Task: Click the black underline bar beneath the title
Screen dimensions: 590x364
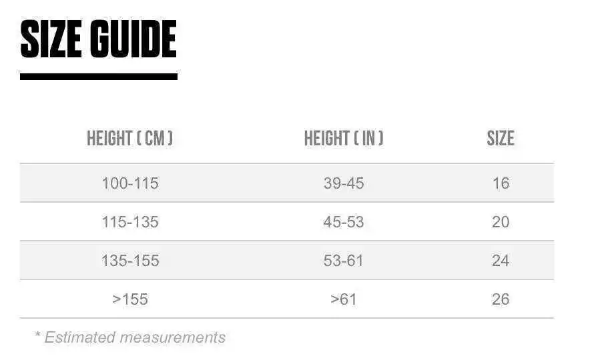Action: (x=99, y=77)
